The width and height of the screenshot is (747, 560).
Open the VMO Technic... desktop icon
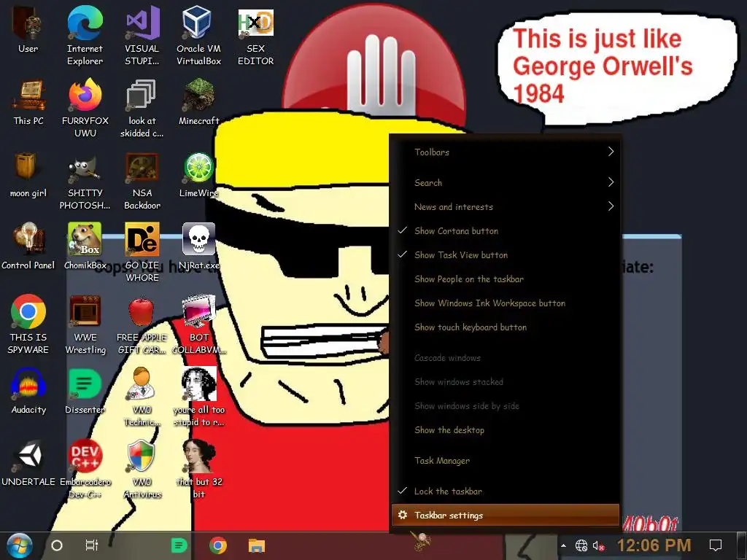coord(142,397)
